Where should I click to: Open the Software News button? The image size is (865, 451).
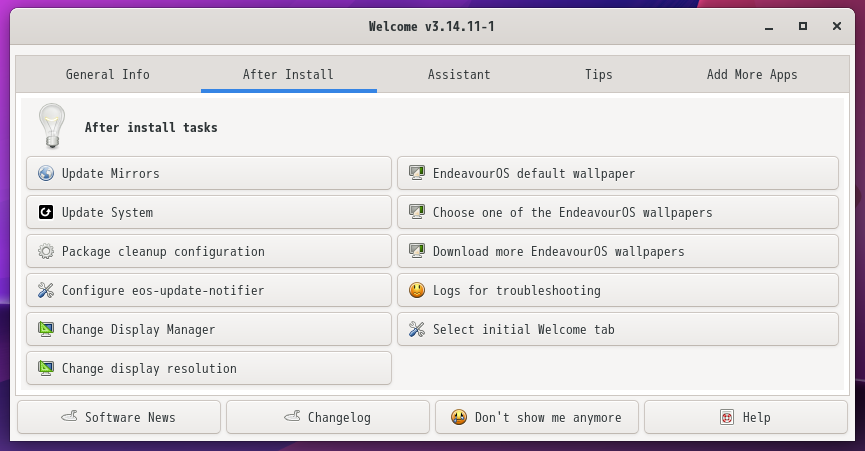pyautogui.click(x=119, y=417)
